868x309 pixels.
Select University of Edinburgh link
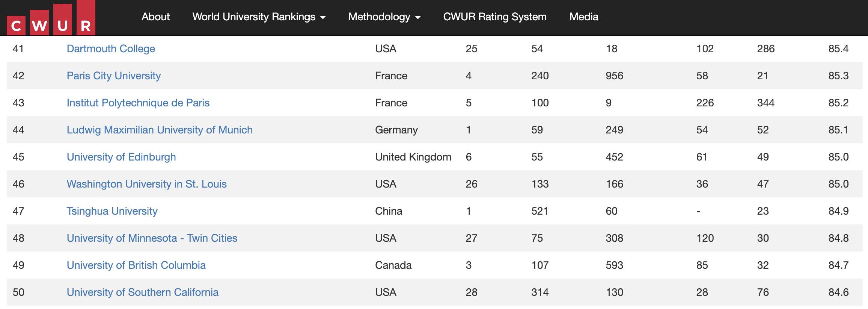121,157
